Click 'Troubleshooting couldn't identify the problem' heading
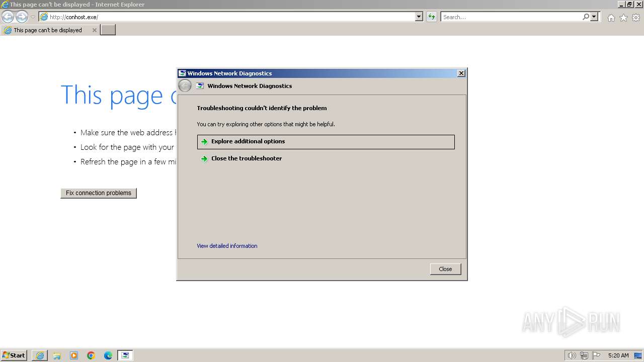The height and width of the screenshot is (362, 644). [x=262, y=108]
